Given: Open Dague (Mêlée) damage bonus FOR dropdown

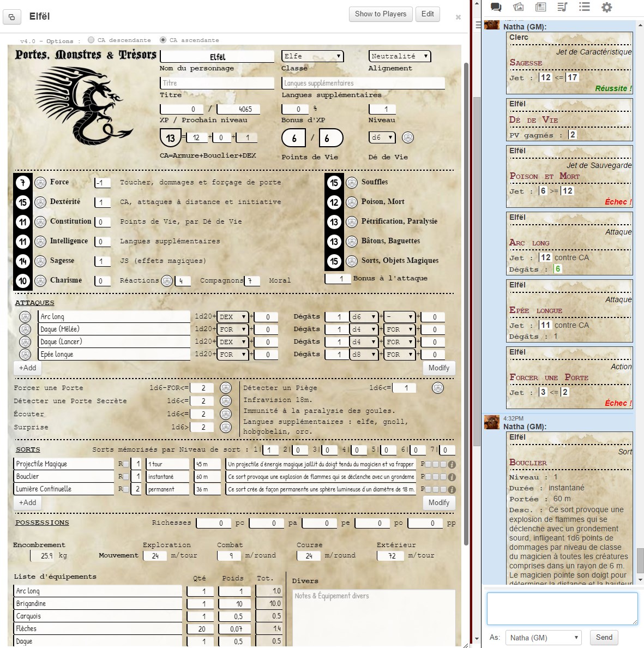Looking at the screenshot, I should 400,329.
